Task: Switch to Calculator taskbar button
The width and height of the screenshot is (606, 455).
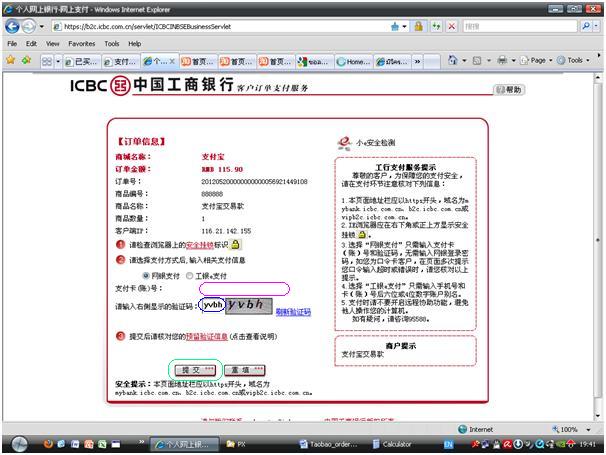Action: [x=392, y=445]
